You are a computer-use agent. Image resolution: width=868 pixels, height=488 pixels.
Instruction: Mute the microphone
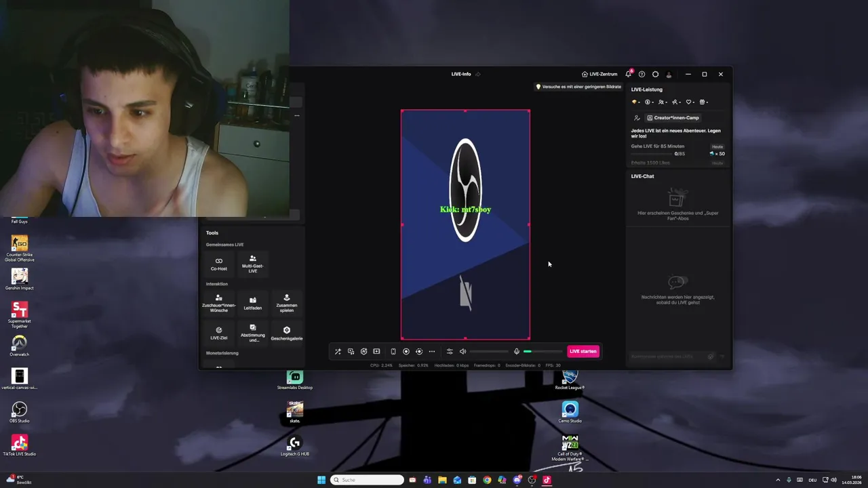click(x=517, y=351)
